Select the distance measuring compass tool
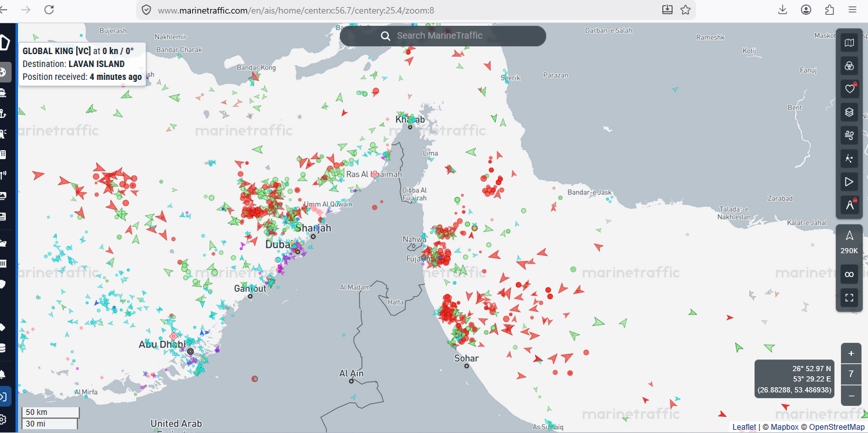 point(849,205)
